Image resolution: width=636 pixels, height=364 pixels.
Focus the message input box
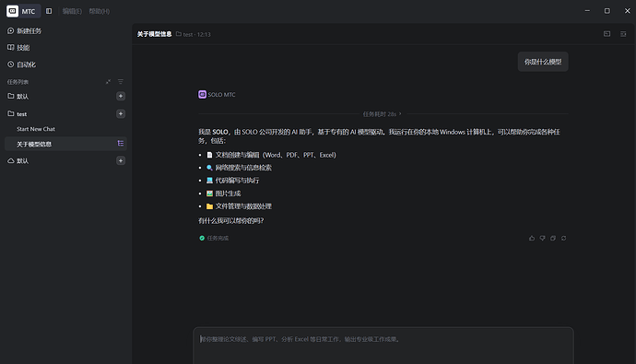[383, 346]
